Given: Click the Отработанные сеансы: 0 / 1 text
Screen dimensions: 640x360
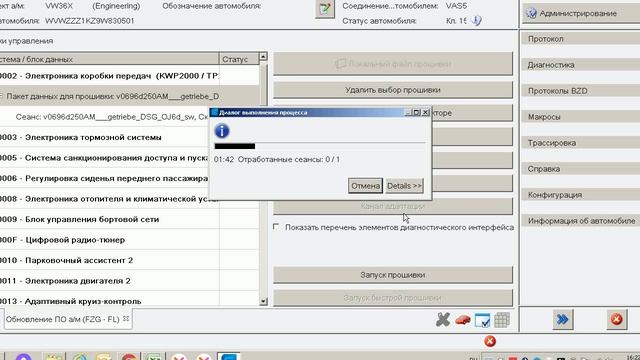Looking at the screenshot, I should click(289, 159).
